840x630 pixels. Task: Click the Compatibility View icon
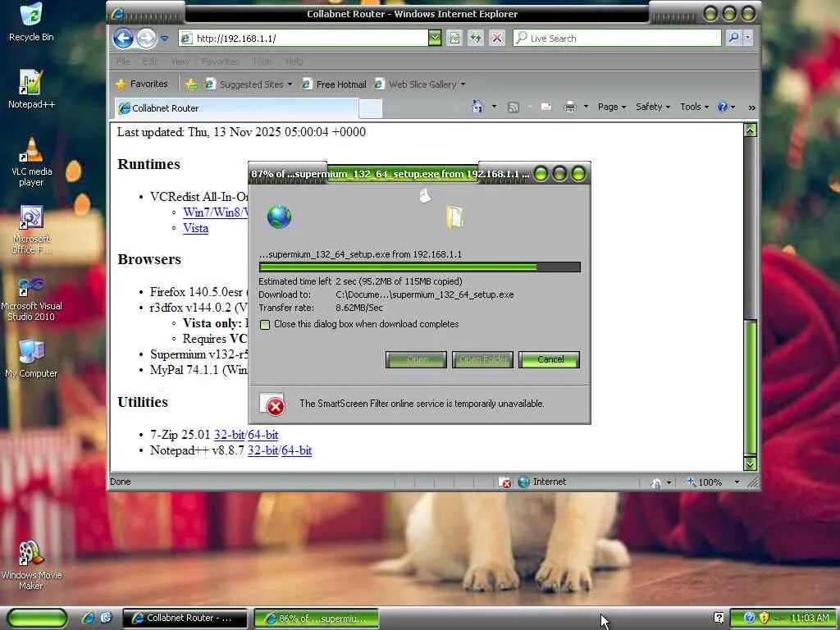(x=454, y=38)
